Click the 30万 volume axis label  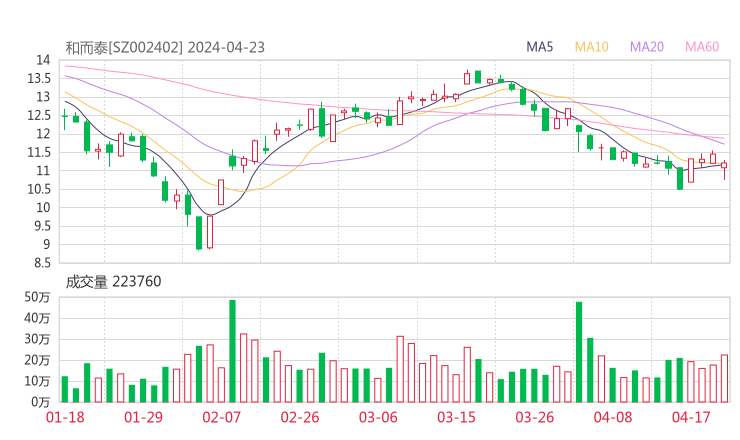[37, 339]
